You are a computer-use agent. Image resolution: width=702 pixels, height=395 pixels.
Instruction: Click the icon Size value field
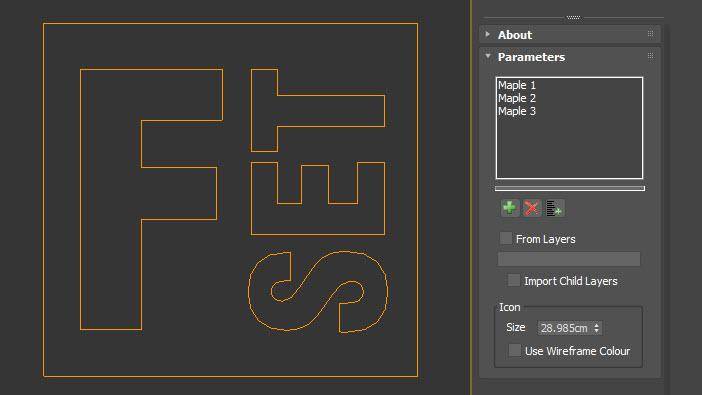[565, 328]
